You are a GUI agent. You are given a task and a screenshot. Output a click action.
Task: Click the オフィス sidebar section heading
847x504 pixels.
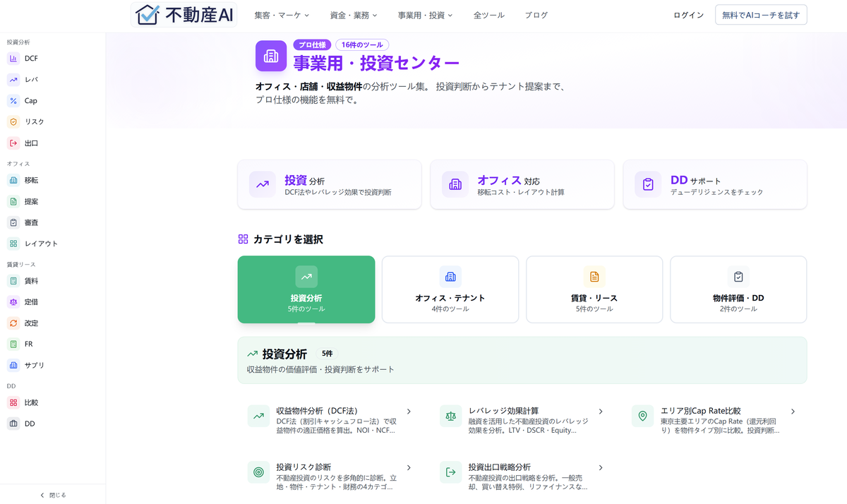[18, 164]
